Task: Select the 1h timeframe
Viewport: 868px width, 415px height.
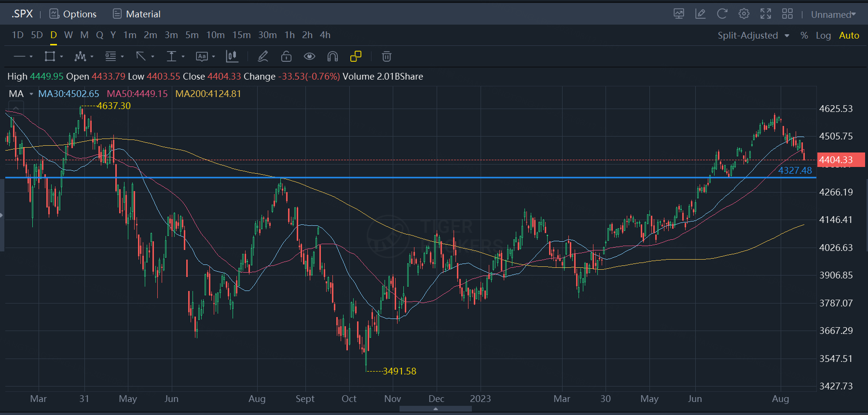Action: 289,35
